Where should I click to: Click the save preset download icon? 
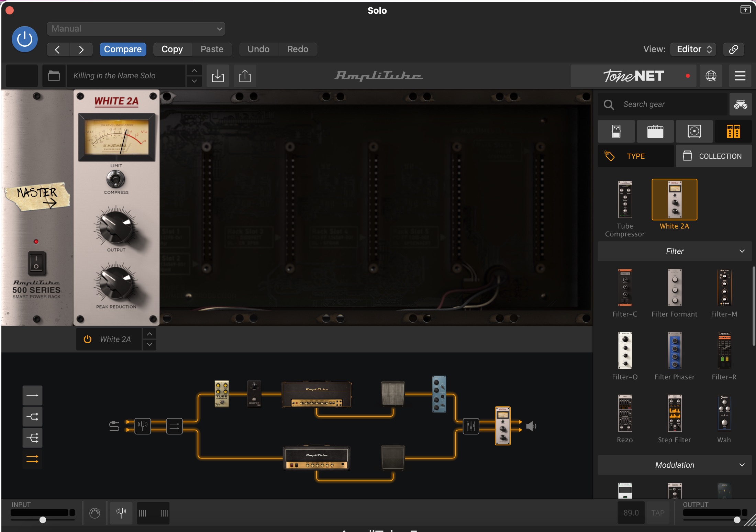pos(218,76)
